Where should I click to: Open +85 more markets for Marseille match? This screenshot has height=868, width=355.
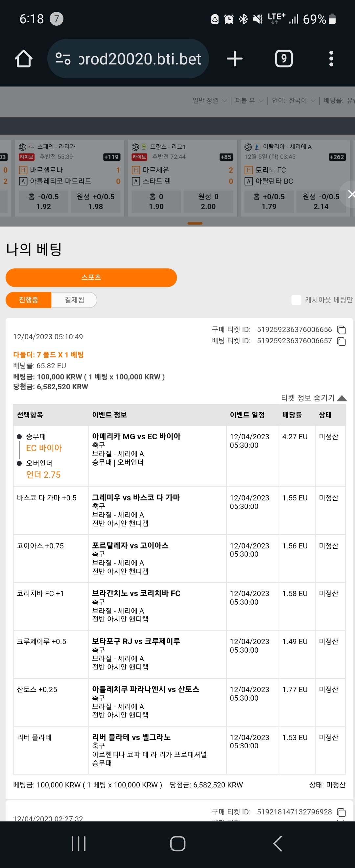coord(226,157)
